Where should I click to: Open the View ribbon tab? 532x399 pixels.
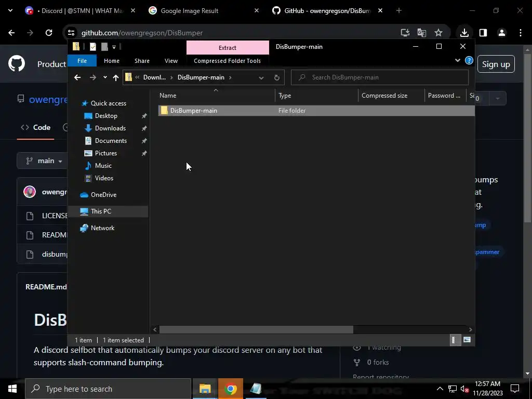(x=171, y=61)
